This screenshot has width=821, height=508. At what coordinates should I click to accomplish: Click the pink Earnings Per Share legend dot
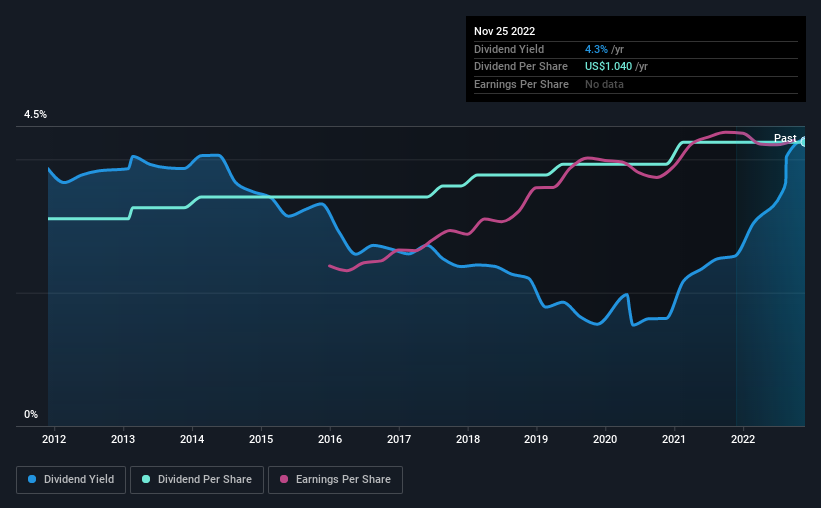click(284, 479)
